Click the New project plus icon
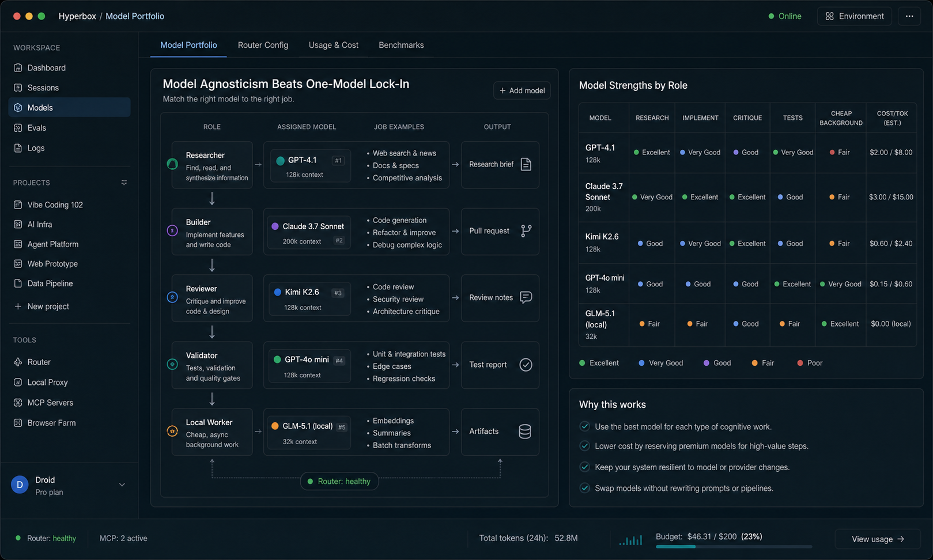This screenshot has width=933, height=560. [18, 307]
